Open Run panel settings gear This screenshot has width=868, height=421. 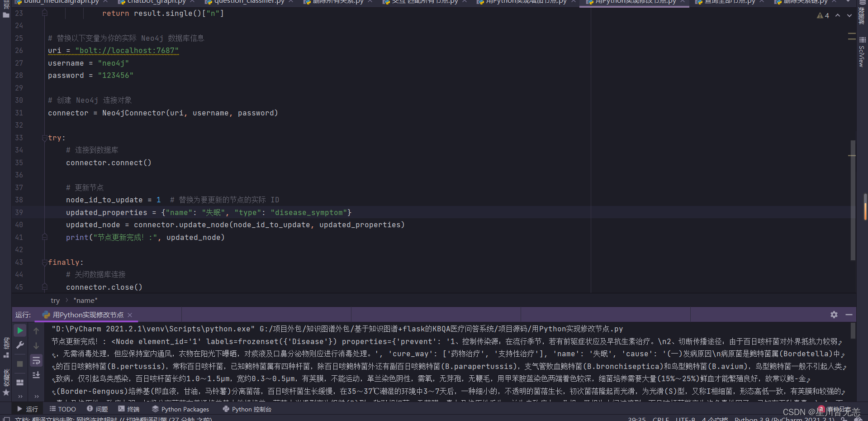tap(834, 315)
